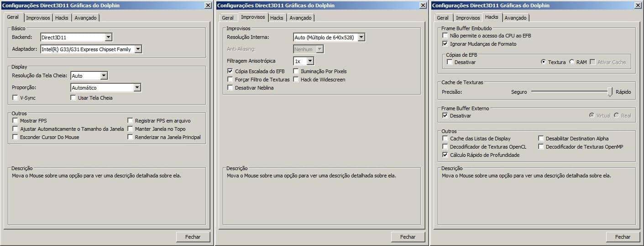Select the Virtual radio button

coord(592,116)
